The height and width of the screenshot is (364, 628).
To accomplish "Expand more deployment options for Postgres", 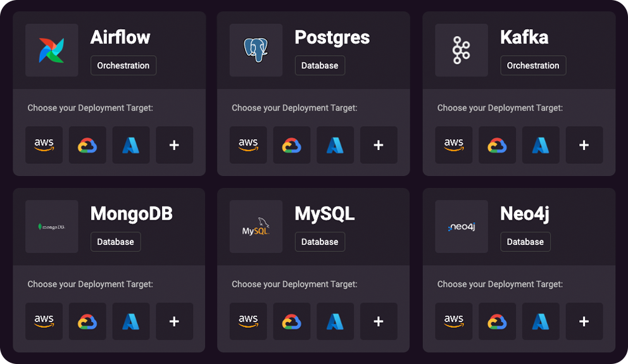I will 379,145.
